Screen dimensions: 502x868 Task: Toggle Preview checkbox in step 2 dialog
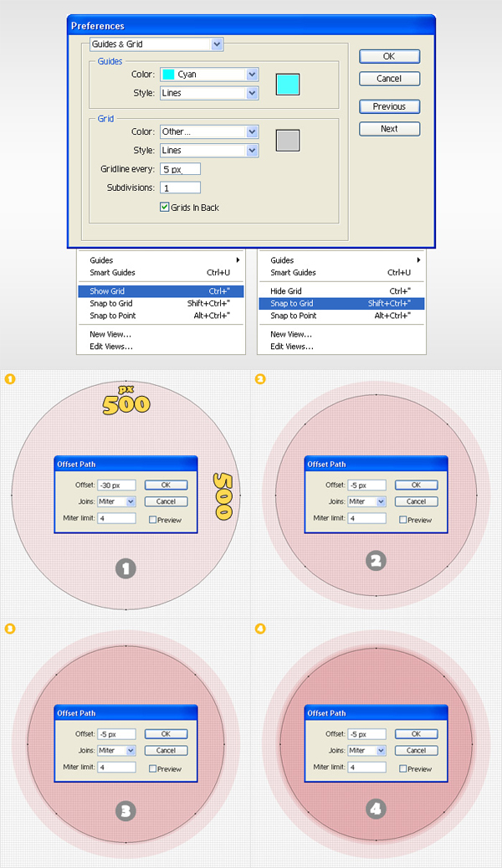tap(402, 520)
